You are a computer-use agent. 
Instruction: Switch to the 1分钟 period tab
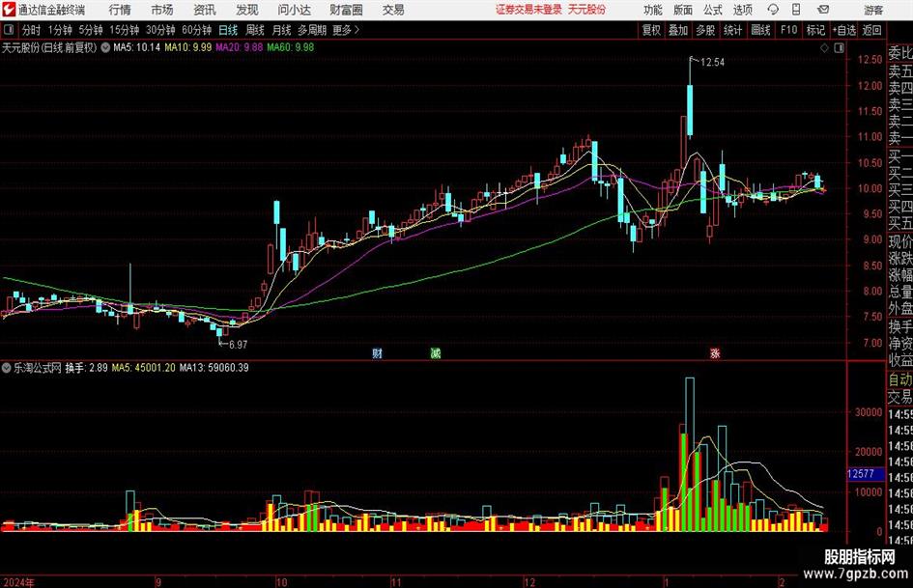click(x=60, y=30)
